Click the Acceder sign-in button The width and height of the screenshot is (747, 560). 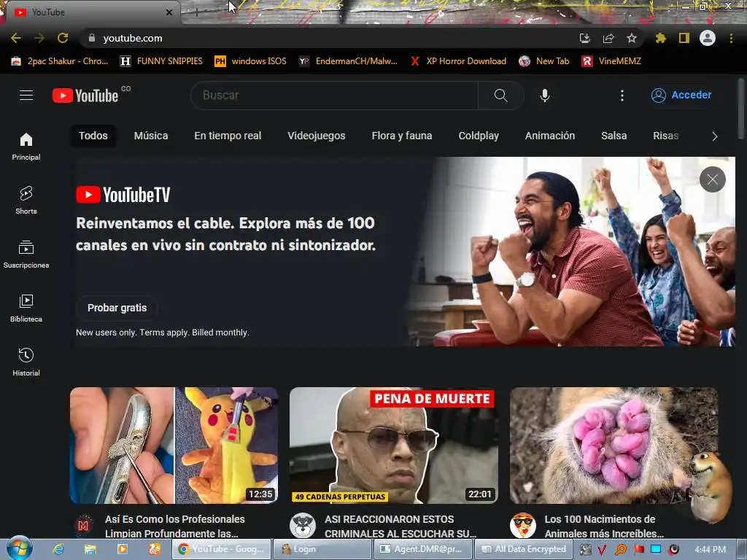[681, 96]
